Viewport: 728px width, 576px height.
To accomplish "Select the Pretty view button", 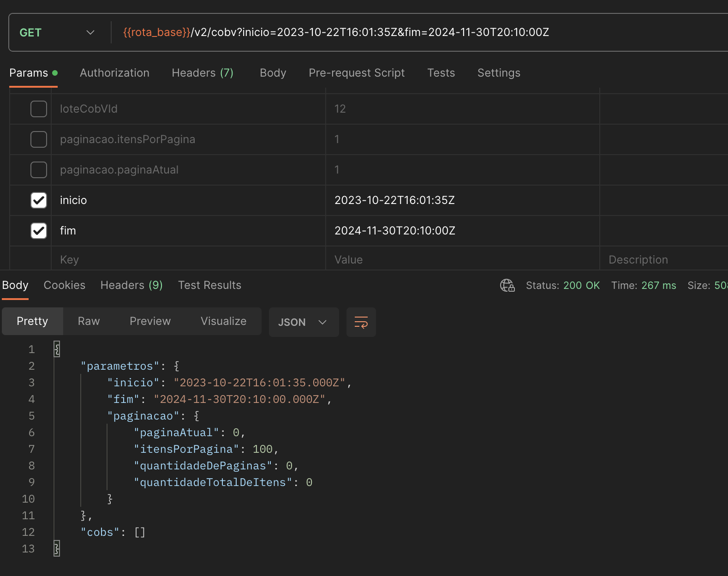I will [x=32, y=321].
